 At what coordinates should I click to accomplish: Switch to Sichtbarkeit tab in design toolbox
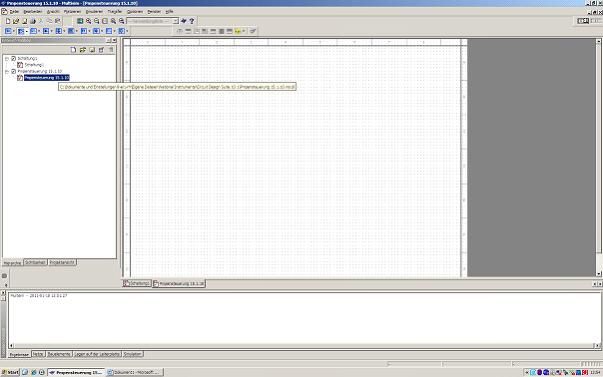coord(35,262)
